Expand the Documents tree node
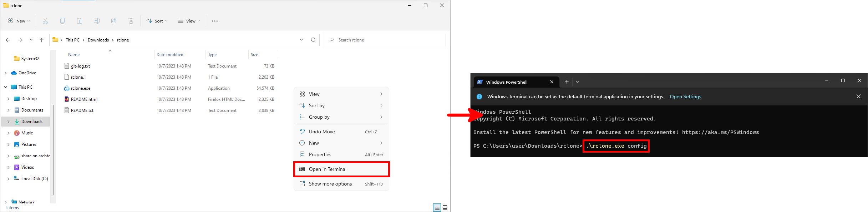This screenshot has height=212, width=868. click(x=8, y=110)
